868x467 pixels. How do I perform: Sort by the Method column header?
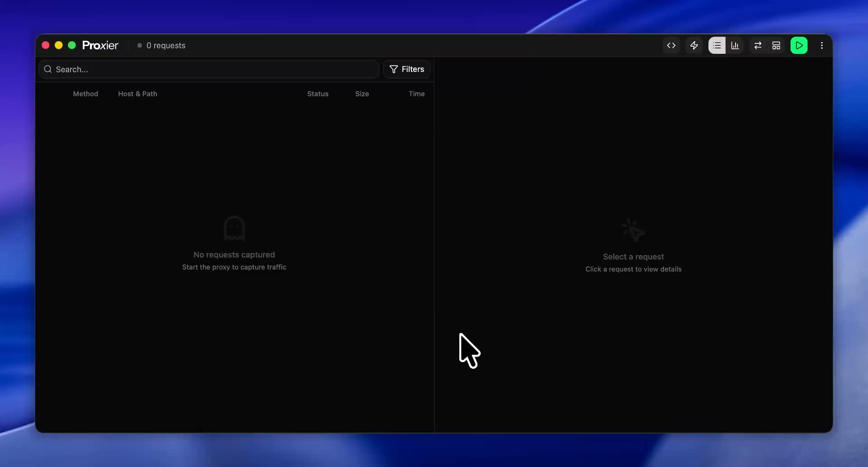[85, 94]
